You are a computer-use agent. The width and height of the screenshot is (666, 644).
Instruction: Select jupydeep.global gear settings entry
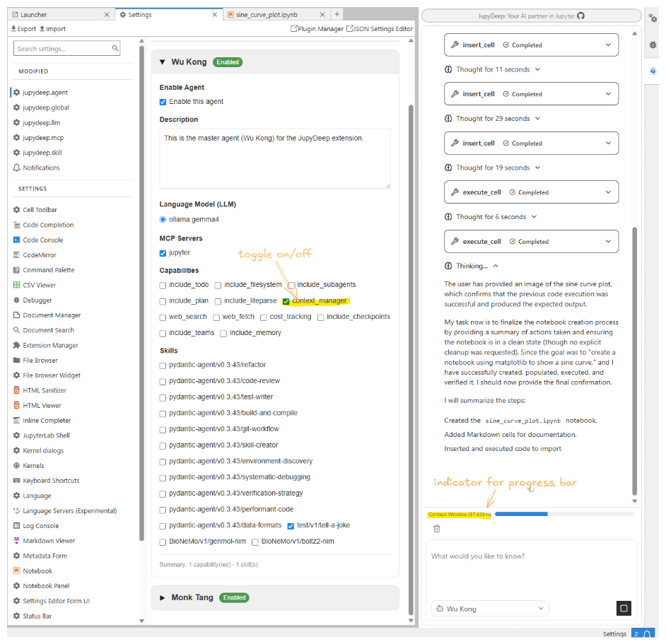(41, 107)
